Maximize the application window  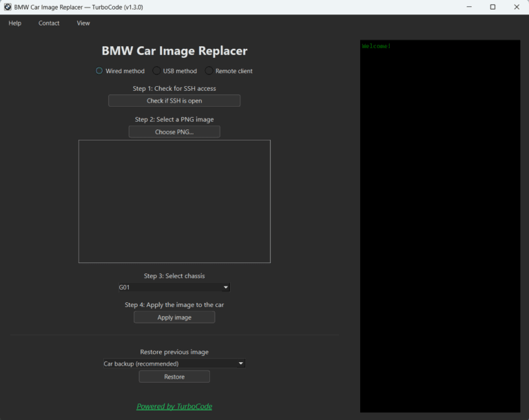tap(492, 7)
